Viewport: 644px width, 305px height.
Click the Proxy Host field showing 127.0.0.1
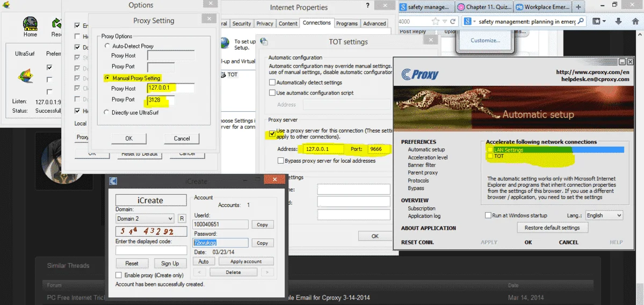tap(170, 88)
